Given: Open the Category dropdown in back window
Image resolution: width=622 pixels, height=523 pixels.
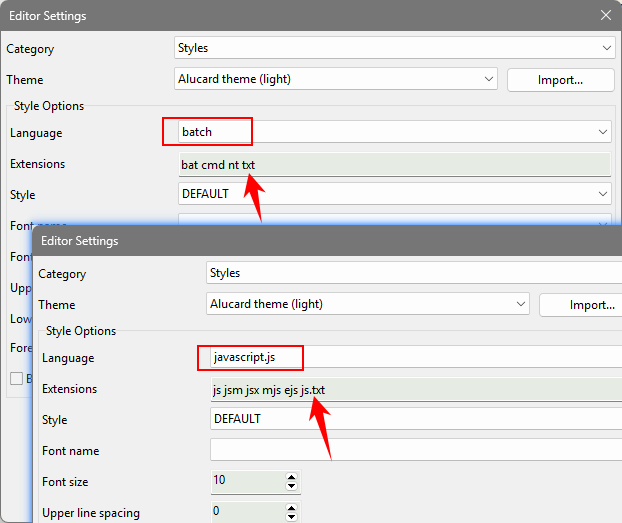Looking at the screenshot, I should pos(394,48).
